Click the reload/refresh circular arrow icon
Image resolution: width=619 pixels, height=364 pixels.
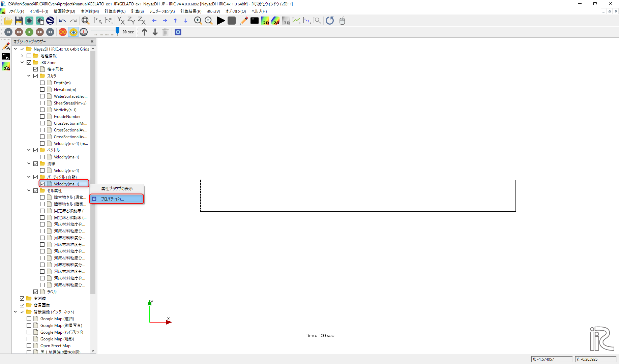[x=330, y=21]
